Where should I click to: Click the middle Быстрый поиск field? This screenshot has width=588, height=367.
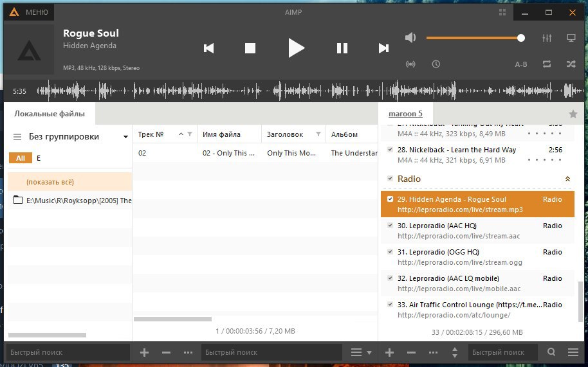coord(272,352)
